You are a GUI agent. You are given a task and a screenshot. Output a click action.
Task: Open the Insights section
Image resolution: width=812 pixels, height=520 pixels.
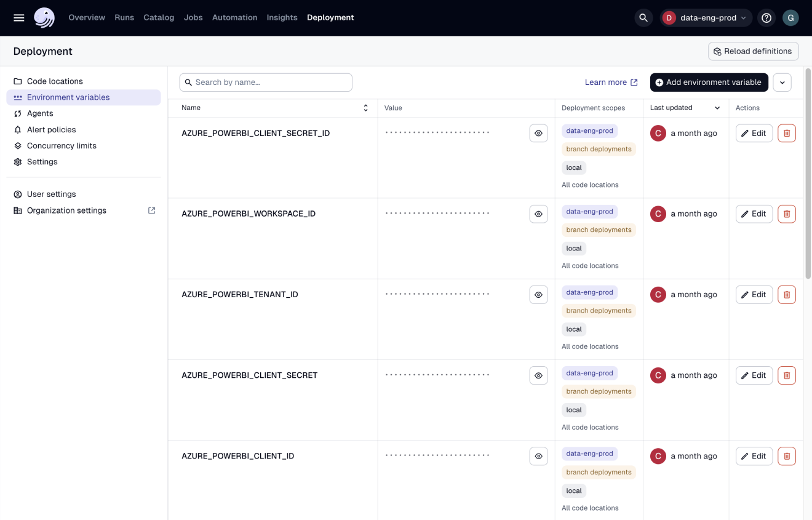click(x=282, y=17)
